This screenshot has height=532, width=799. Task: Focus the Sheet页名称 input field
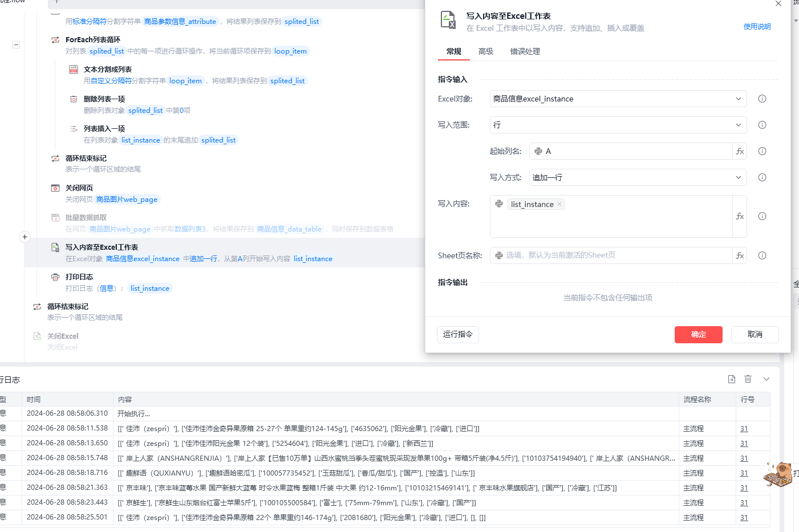pyautogui.click(x=611, y=255)
